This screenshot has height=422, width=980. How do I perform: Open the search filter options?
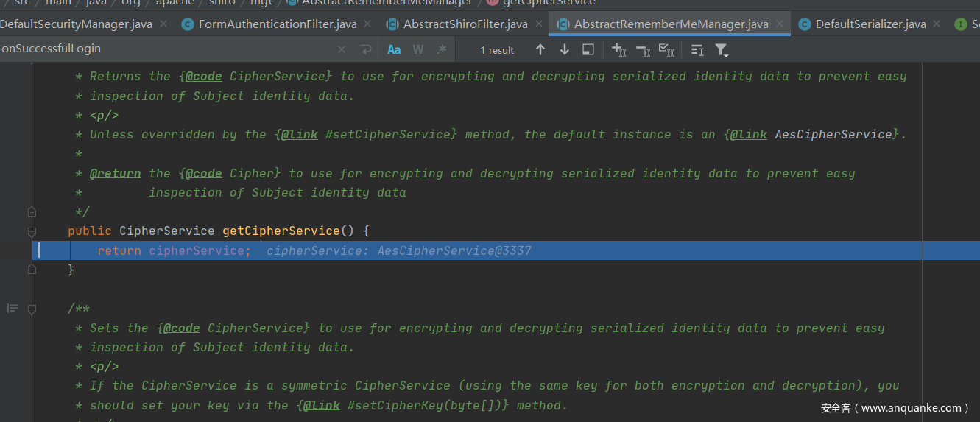[722, 49]
